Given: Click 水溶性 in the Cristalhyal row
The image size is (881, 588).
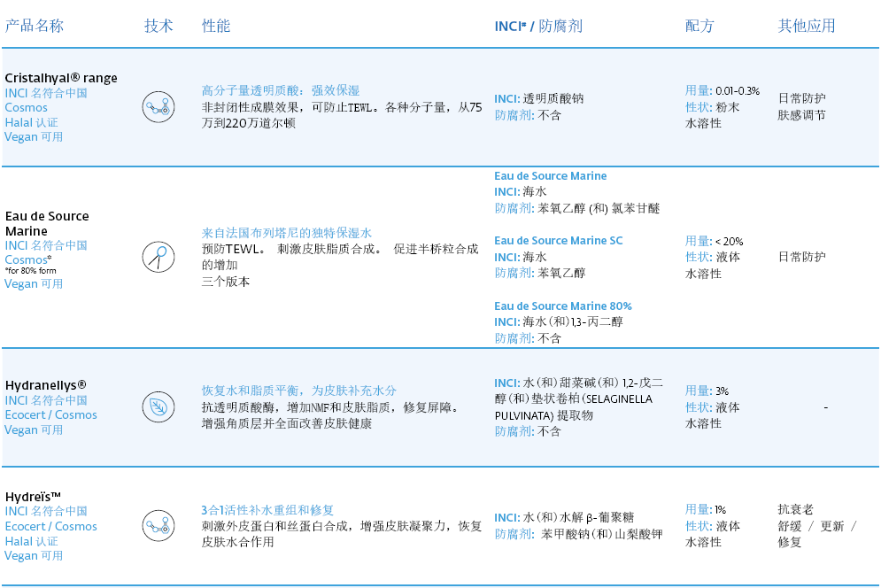Looking at the screenshot, I should [703, 123].
